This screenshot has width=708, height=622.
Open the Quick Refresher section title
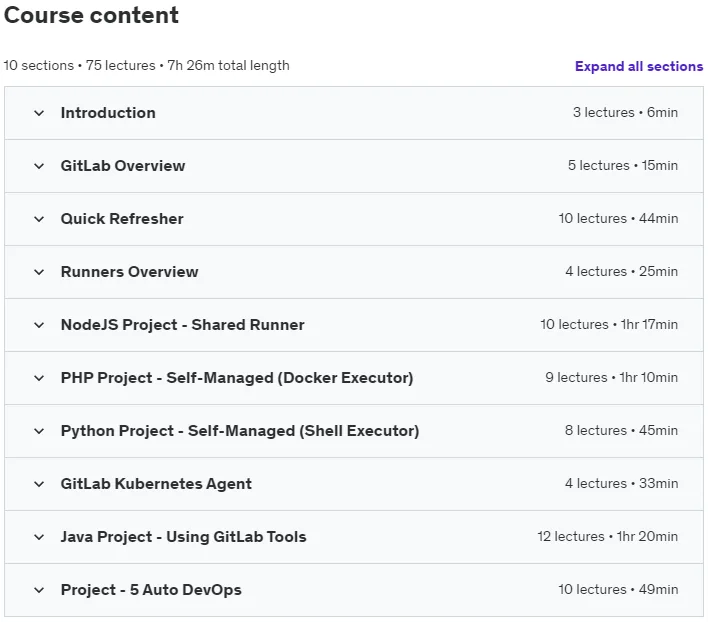click(x=122, y=219)
